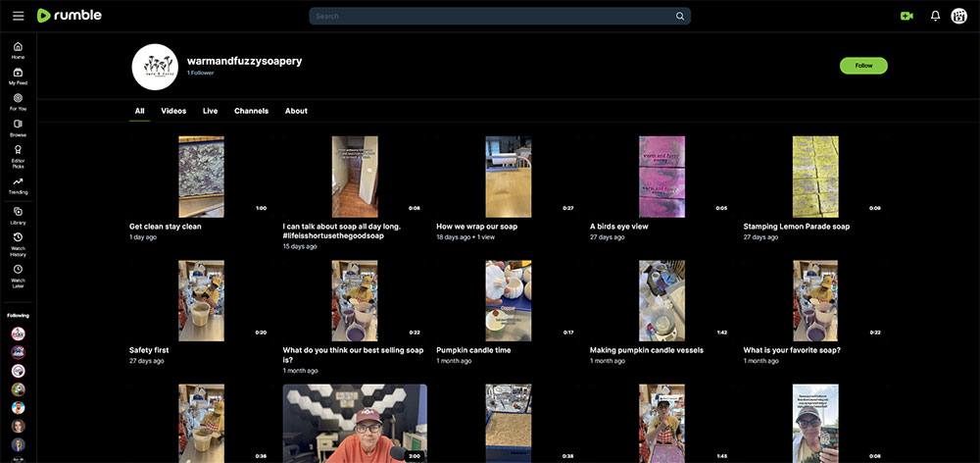Click the Pumpkin candle time thumbnail
This screenshot has height=463, width=980.
pyautogui.click(x=508, y=301)
